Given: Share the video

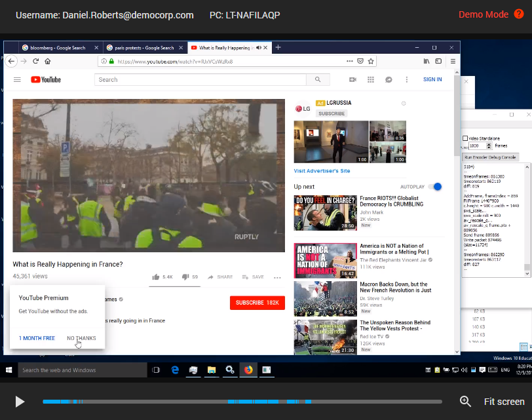Looking at the screenshot, I should tap(220, 277).
